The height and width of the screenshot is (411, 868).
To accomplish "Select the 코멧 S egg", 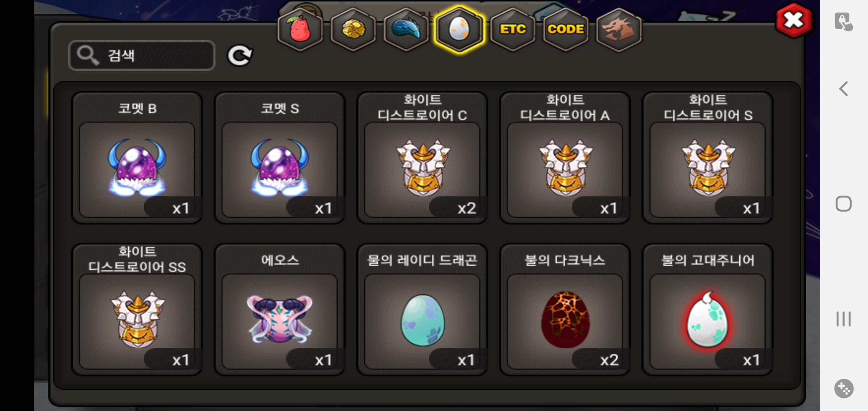I will coord(280,158).
